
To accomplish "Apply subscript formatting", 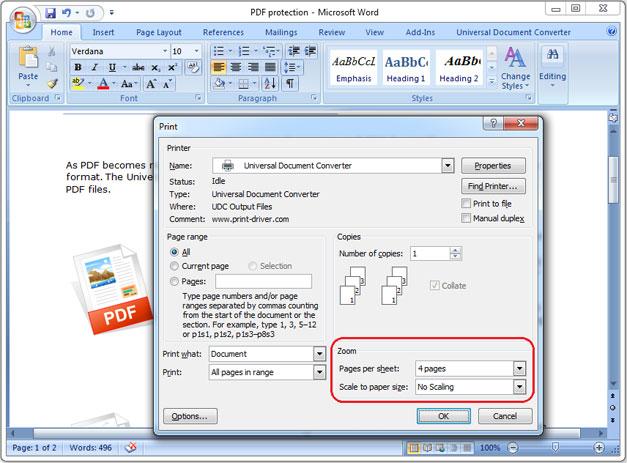I will pyautogui.click(x=155, y=68).
